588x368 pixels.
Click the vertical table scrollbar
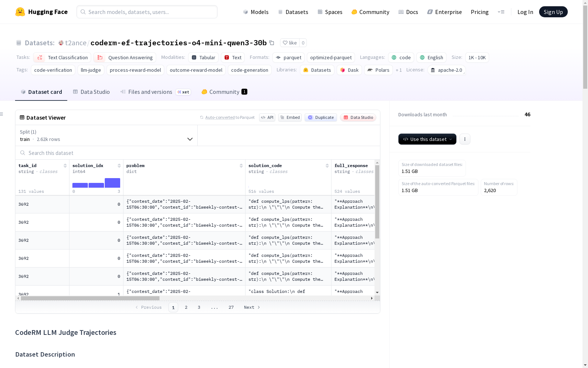click(377, 202)
